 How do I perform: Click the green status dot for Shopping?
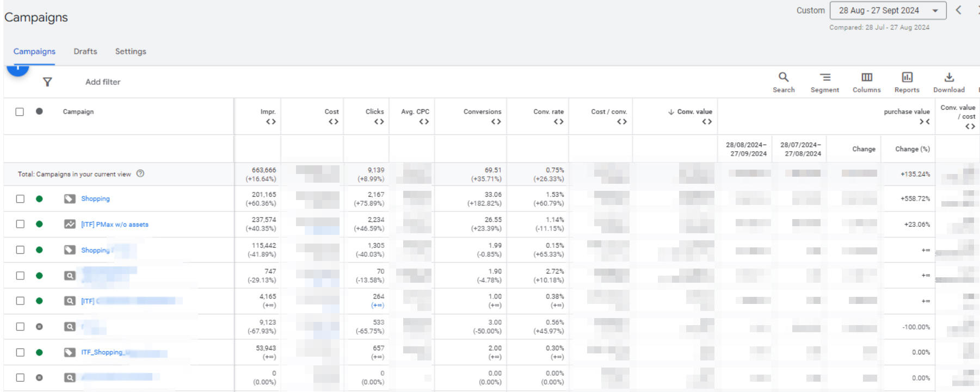[x=39, y=199]
